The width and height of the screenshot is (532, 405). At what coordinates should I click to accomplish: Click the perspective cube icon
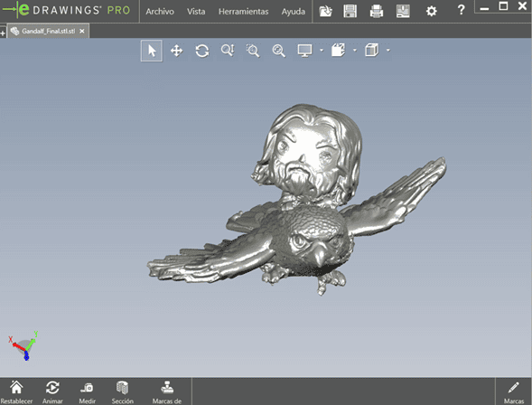click(371, 51)
